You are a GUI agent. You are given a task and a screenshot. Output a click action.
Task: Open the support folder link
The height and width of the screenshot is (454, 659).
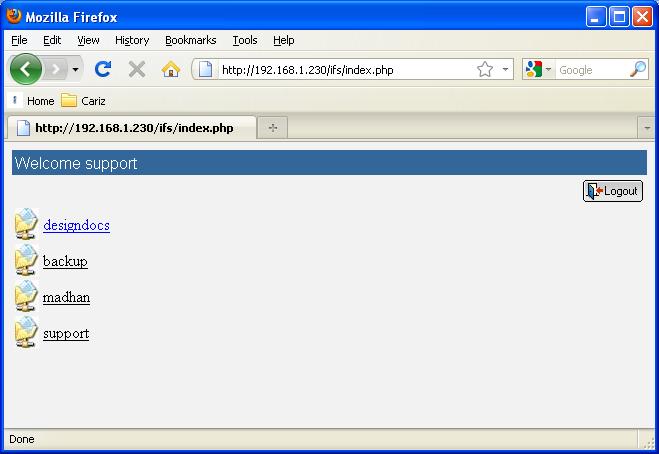point(66,334)
